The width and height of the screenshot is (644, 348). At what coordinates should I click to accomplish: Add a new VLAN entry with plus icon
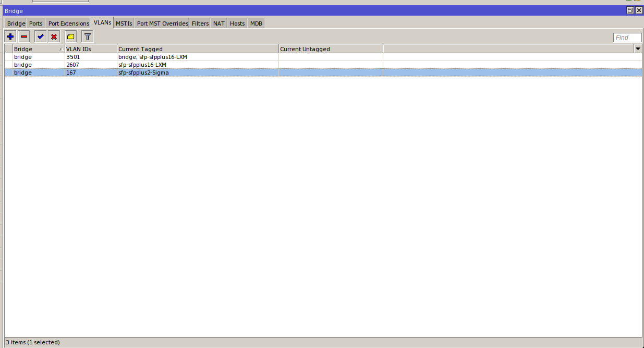(10, 37)
